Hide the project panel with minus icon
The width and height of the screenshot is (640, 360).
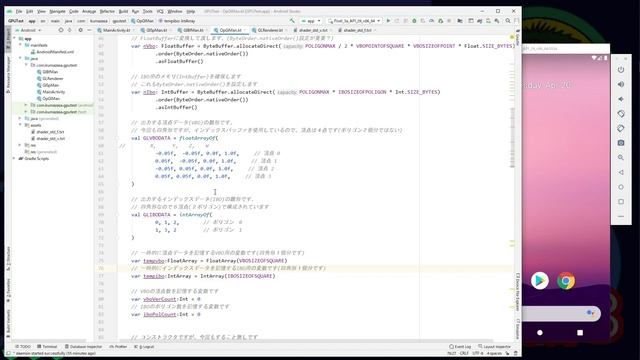tap(89, 30)
